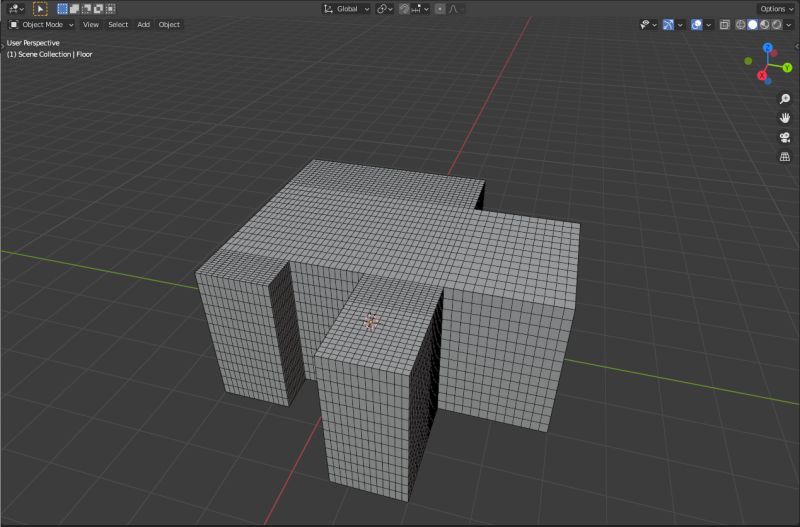Open the snapping options dropdown
The width and height of the screenshot is (800, 527).
click(420, 9)
